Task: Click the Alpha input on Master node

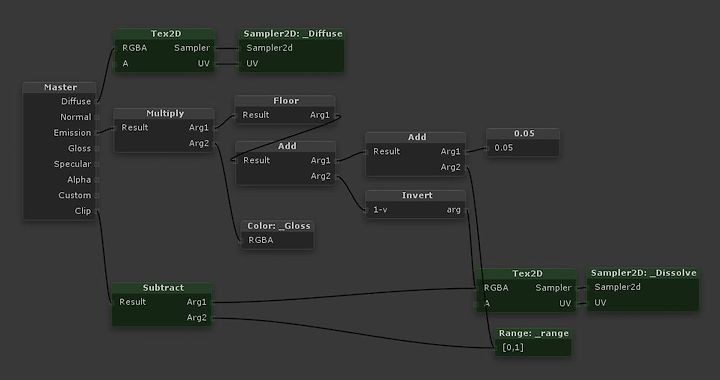Action: pyautogui.click(x=79, y=179)
